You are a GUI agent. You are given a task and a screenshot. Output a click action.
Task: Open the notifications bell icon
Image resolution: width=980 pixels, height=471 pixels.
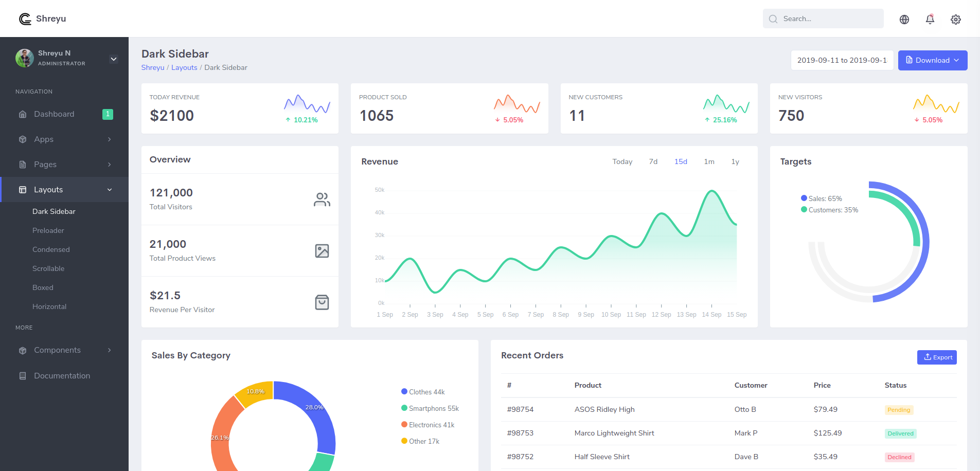click(930, 19)
